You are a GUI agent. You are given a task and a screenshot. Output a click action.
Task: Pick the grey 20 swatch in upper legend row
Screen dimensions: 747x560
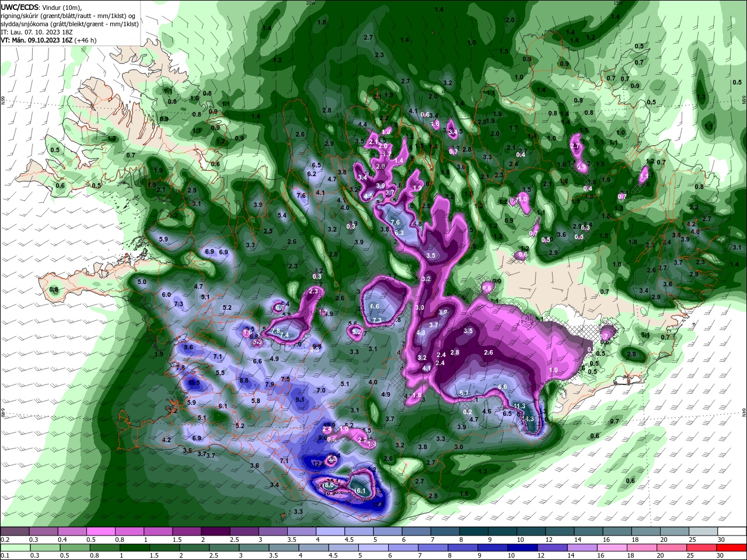coord(675,531)
